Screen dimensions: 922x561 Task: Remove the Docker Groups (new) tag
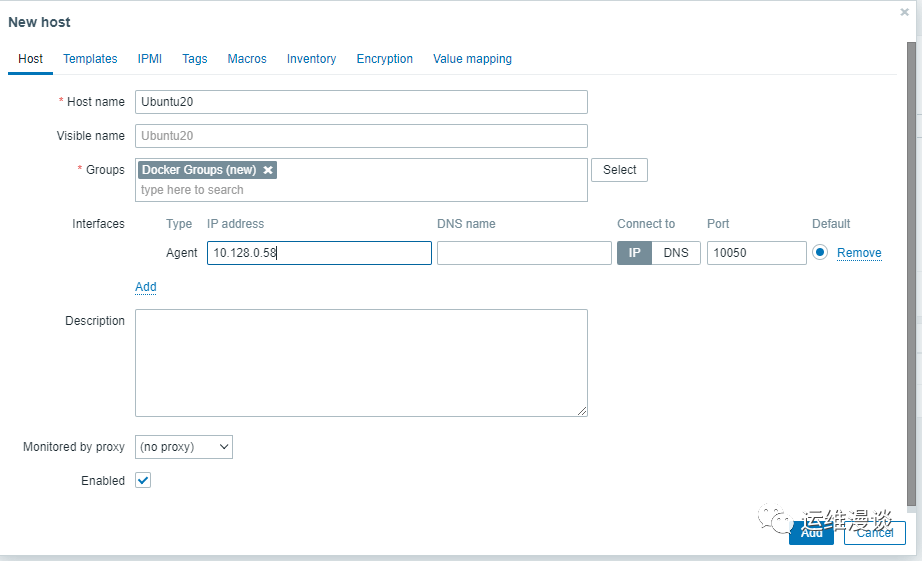click(x=268, y=170)
